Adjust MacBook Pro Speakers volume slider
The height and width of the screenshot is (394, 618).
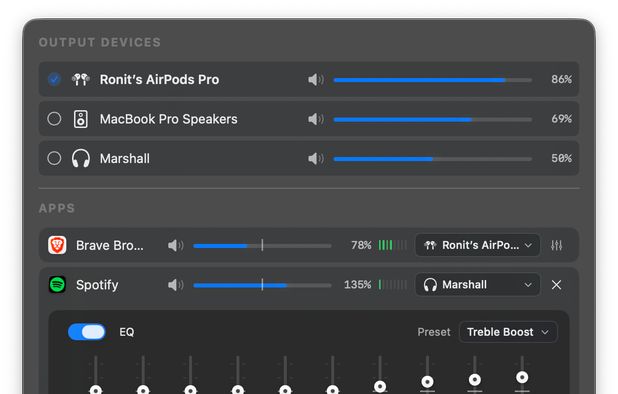433,119
